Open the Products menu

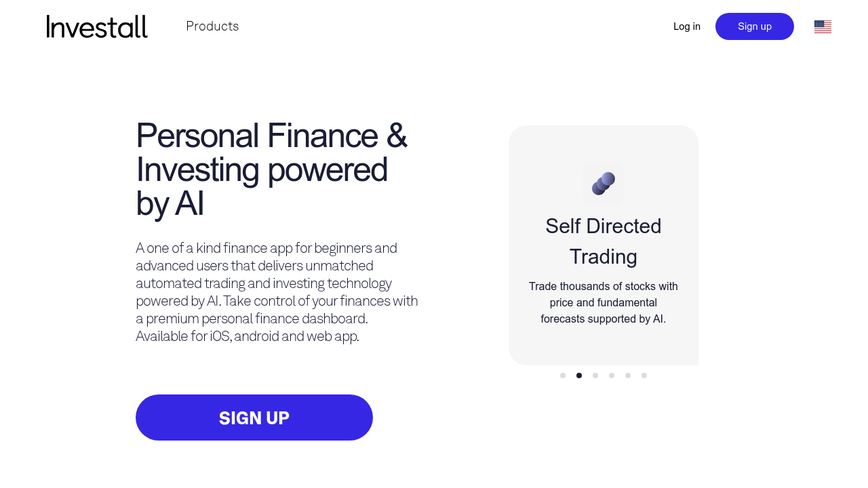click(x=212, y=26)
